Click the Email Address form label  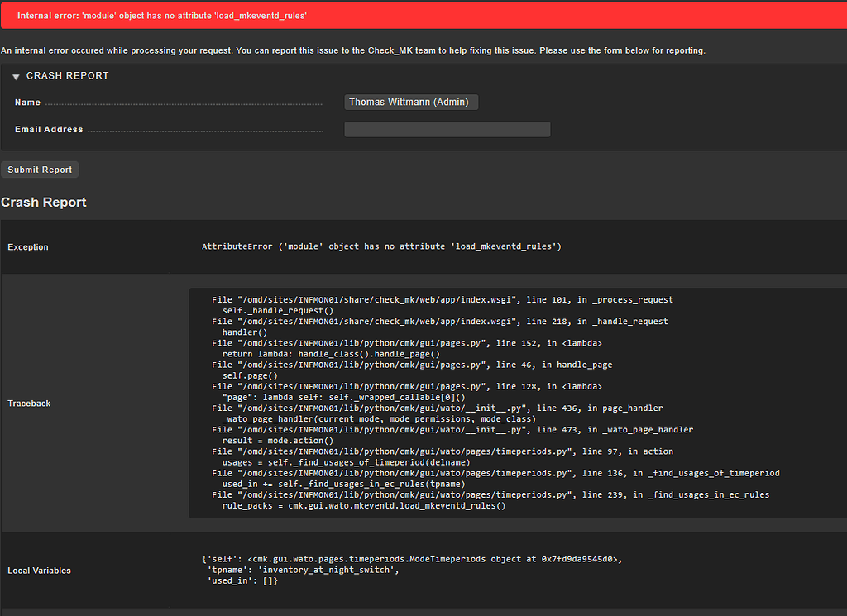pos(46,129)
